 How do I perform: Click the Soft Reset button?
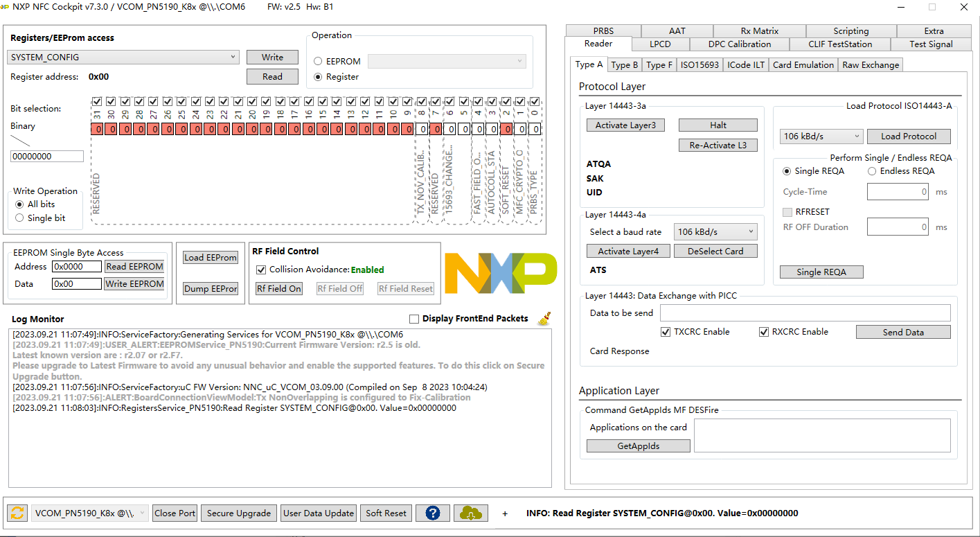(386, 513)
